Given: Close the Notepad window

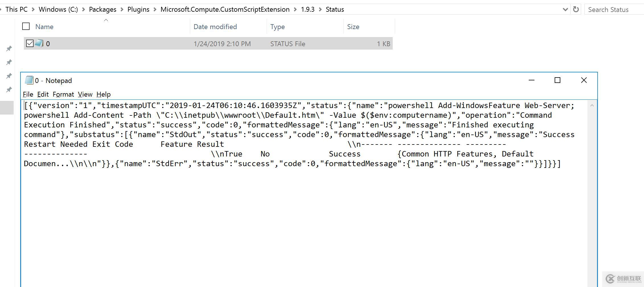Looking at the screenshot, I should coord(584,80).
